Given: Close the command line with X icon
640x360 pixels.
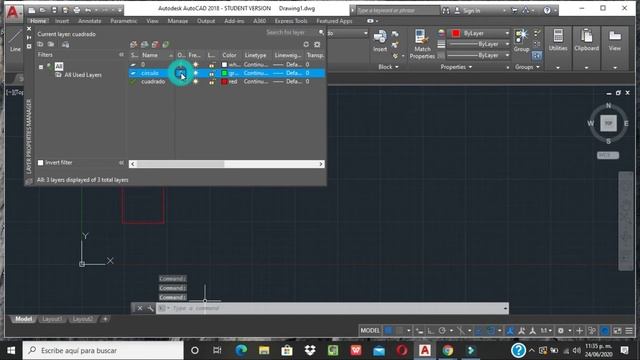Looking at the screenshot, I should pyautogui.click(x=140, y=308).
